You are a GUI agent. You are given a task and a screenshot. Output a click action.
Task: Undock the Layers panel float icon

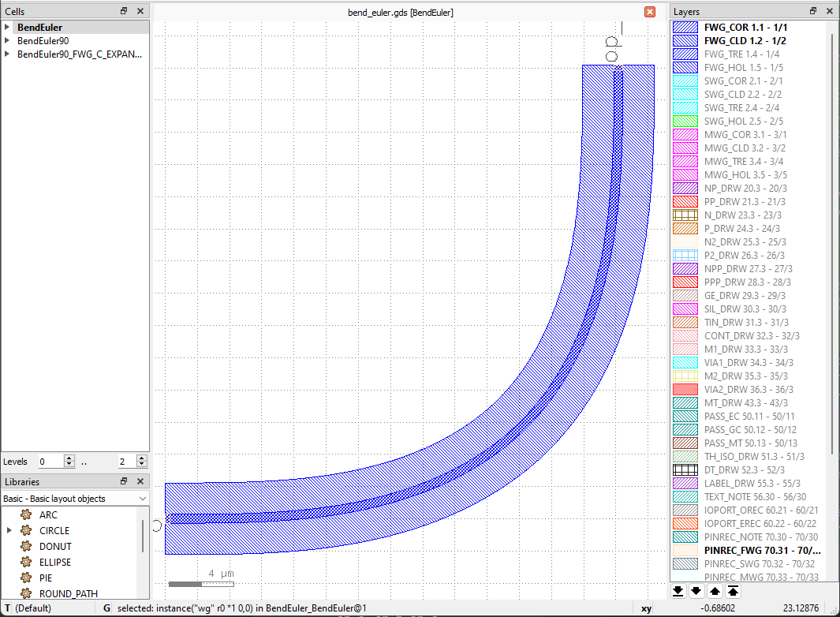pyautogui.click(x=813, y=11)
